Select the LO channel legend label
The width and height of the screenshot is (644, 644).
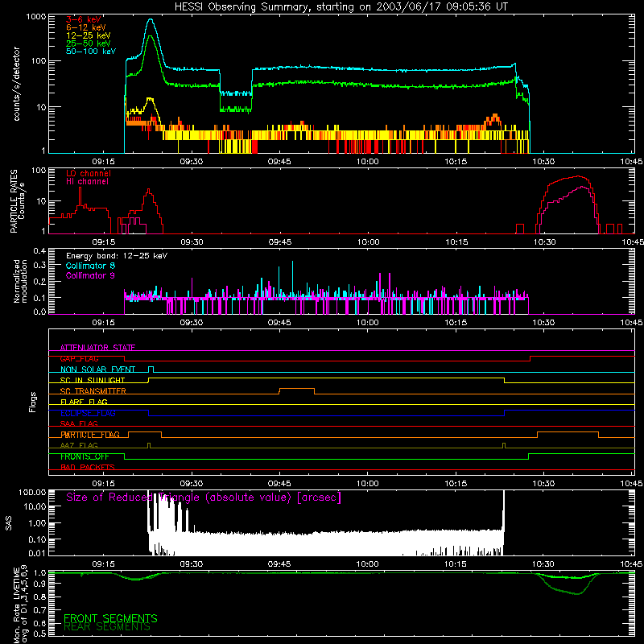pyautogui.click(x=89, y=173)
